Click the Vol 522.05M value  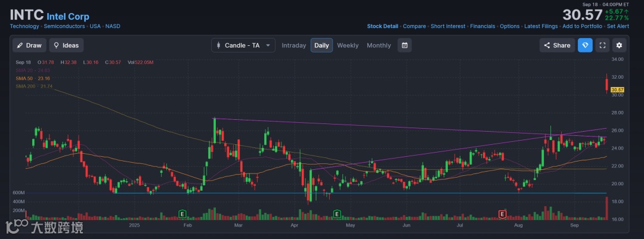click(x=141, y=63)
